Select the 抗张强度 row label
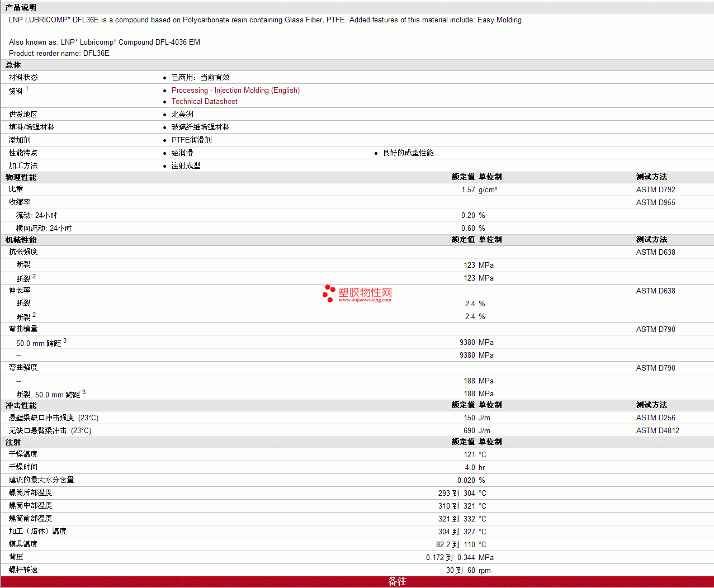The width and height of the screenshot is (714, 588). (x=23, y=252)
